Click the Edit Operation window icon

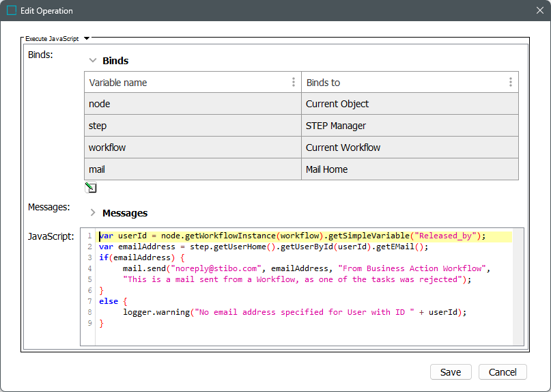(x=11, y=11)
